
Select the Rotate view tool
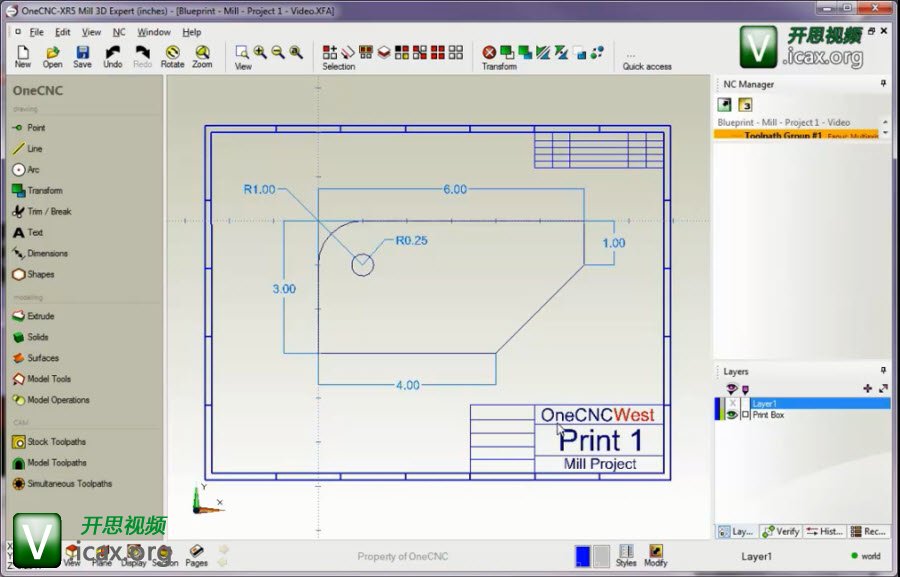(172, 57)
